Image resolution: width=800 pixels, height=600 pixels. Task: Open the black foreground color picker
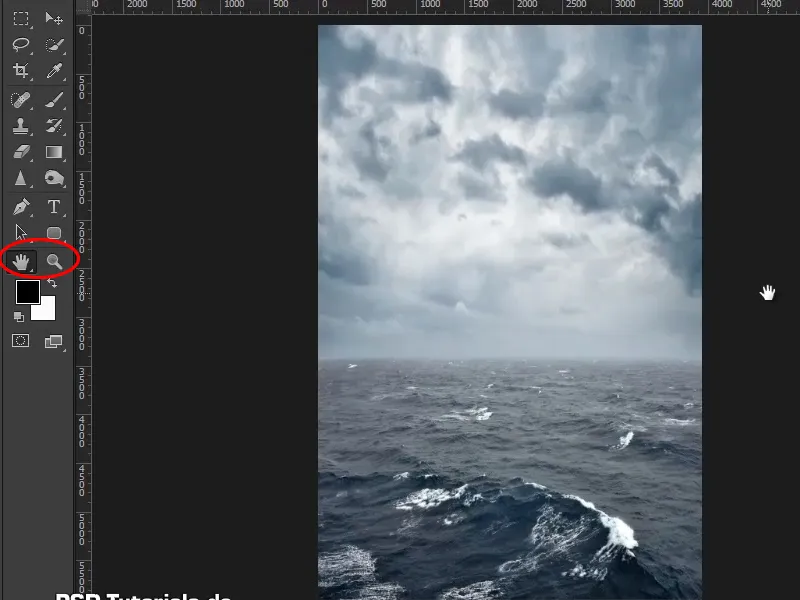tap(26, 290)
